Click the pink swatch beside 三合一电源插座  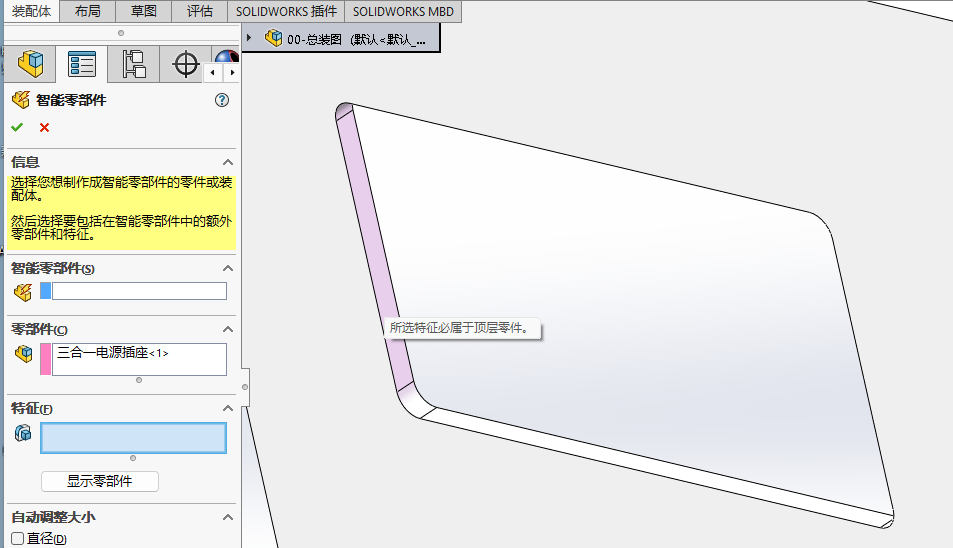[45, 359]
